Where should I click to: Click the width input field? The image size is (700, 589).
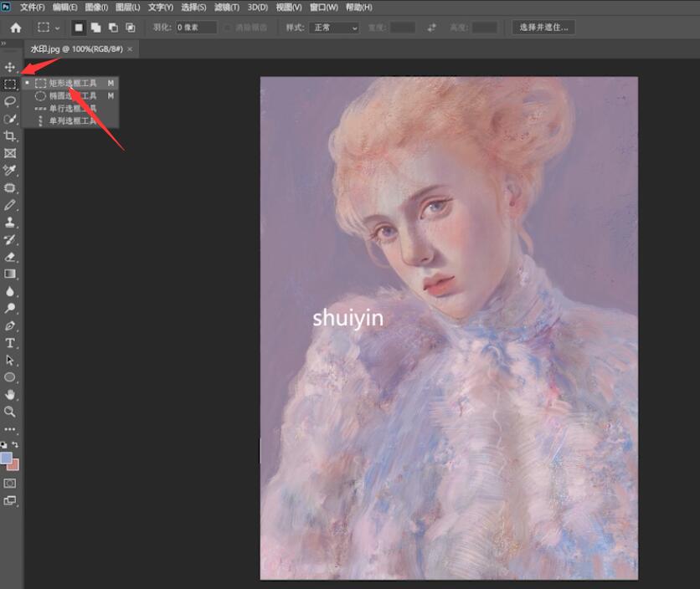(403, 28)
